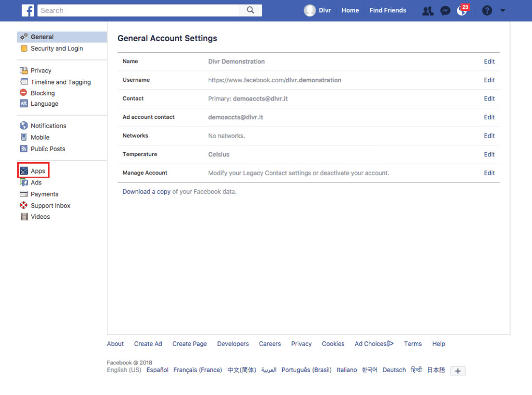Open Find Friends link
532x395 pixels.
coord(388,10)
